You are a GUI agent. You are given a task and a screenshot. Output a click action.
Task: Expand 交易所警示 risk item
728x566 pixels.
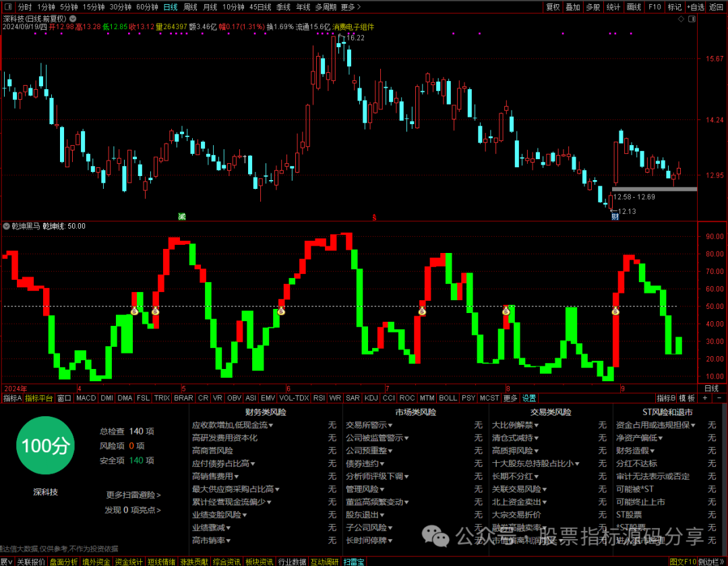click(x=369, y=425)
